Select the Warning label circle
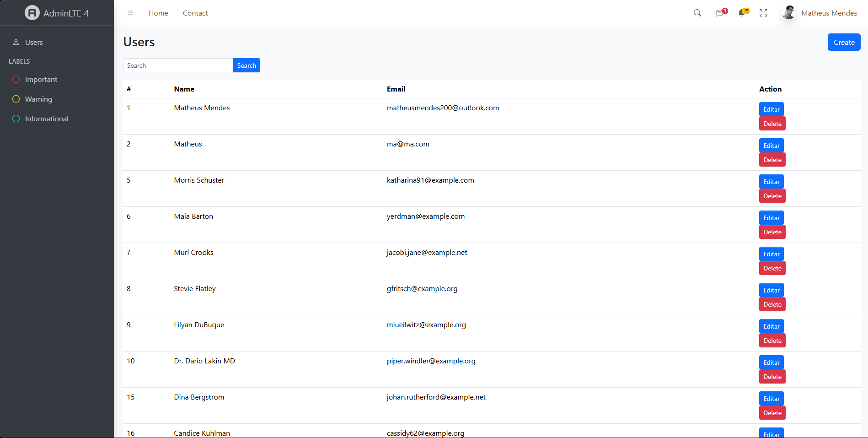This screenshot has height=438, width=868. click(x=16, y=99)
